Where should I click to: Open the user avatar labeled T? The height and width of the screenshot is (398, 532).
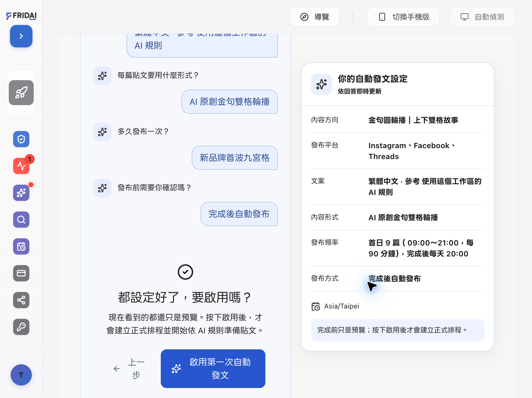pyautogui.click(x=21, y=375)
